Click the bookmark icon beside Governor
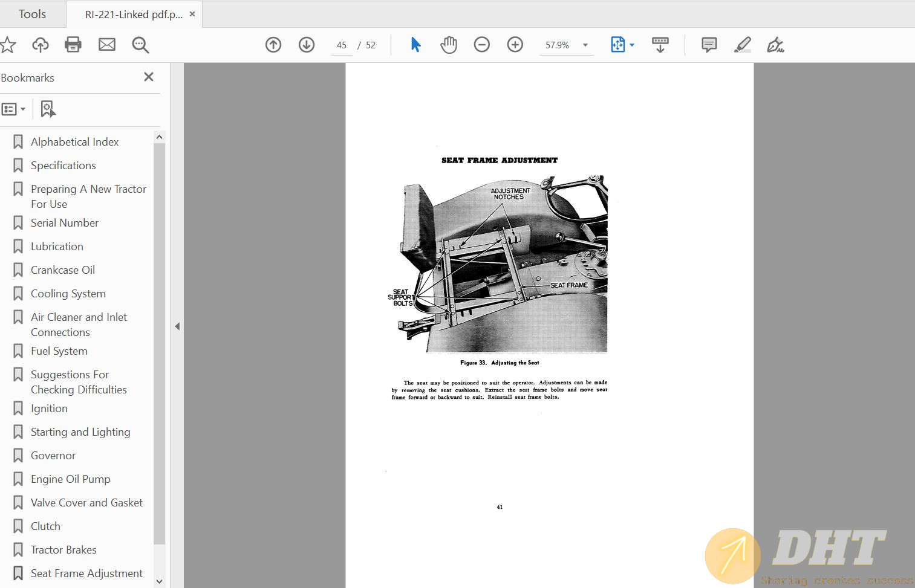Viewport: 915px width, 588px height. coord(18,456)
